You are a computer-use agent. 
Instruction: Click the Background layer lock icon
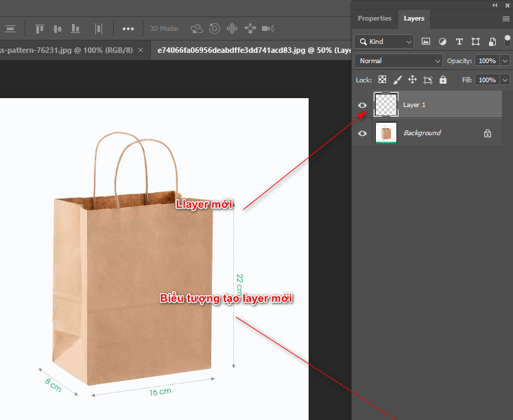click(x=488, y=133)
